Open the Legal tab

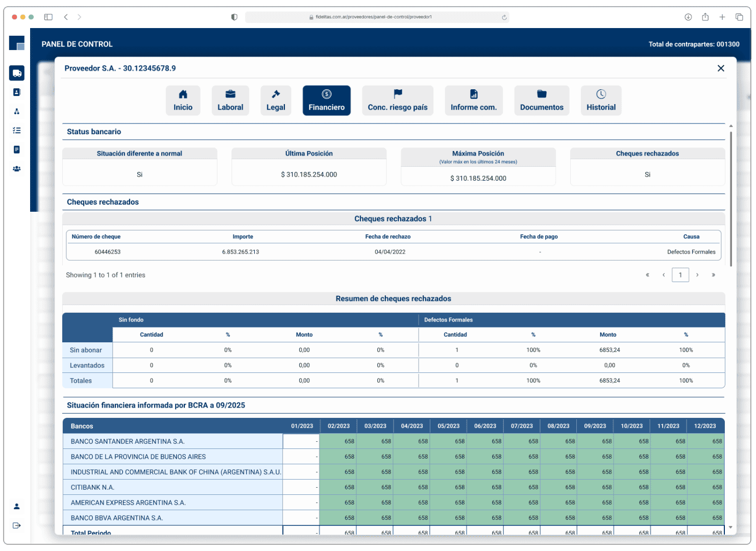click(276, 101)
